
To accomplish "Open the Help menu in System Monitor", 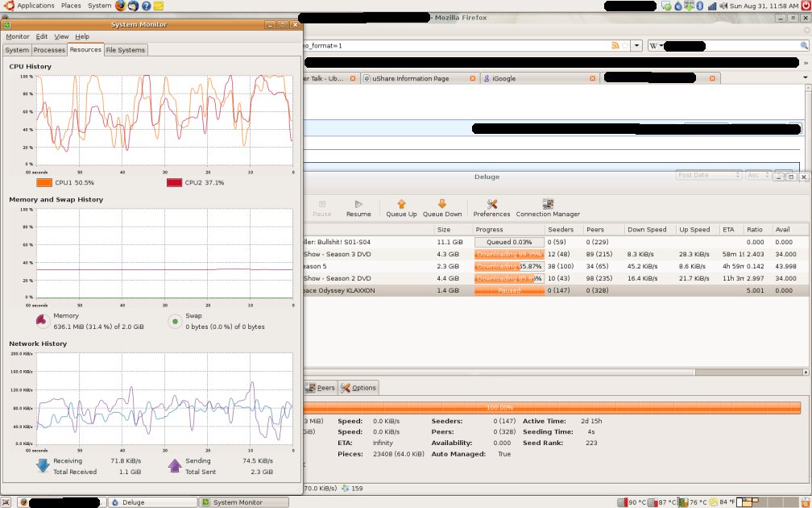I will tap(82, 37).
